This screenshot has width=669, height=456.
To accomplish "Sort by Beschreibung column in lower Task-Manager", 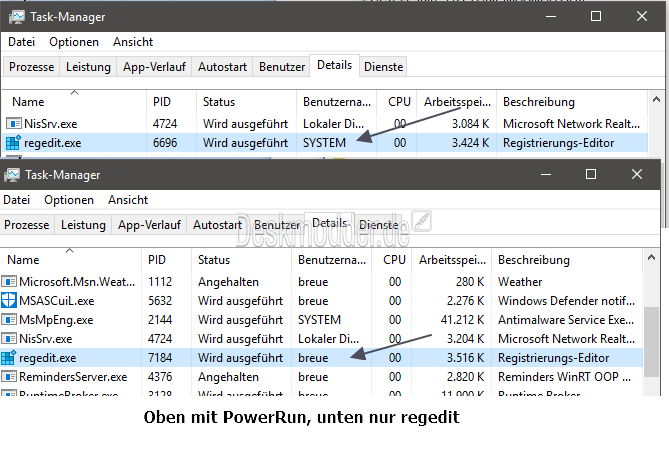I will 567,259.
